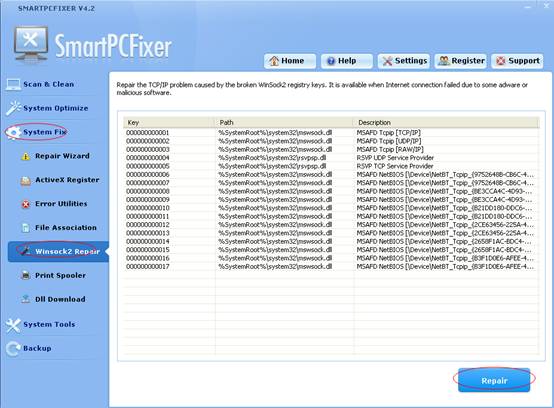Image resolution: width=554 pixels, height=408 pixels.
Task: Click the Settings button label
Action: (x=411, y=61)
